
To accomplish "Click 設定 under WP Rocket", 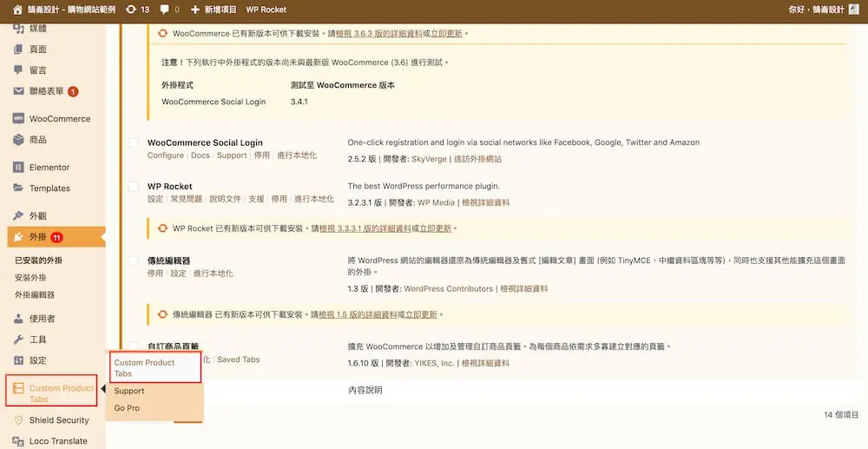I will pyautogui.click(x=155, y=199).
